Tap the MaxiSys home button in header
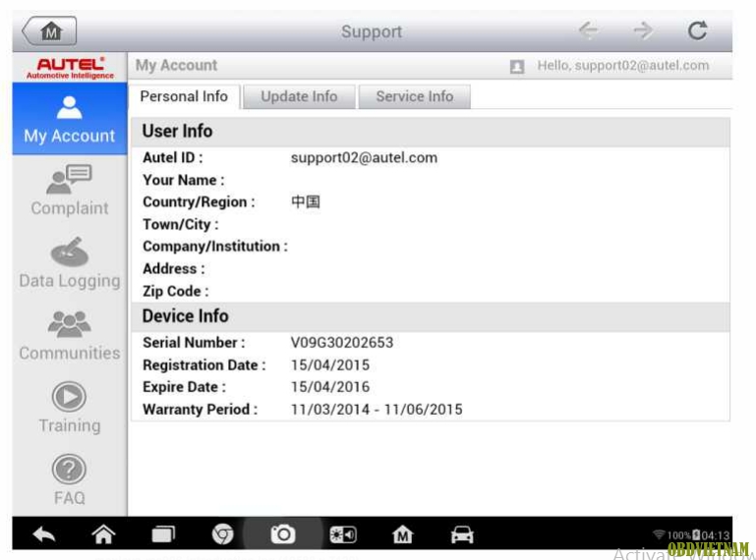Screen dimensions: 756x560 pos(49,31)
